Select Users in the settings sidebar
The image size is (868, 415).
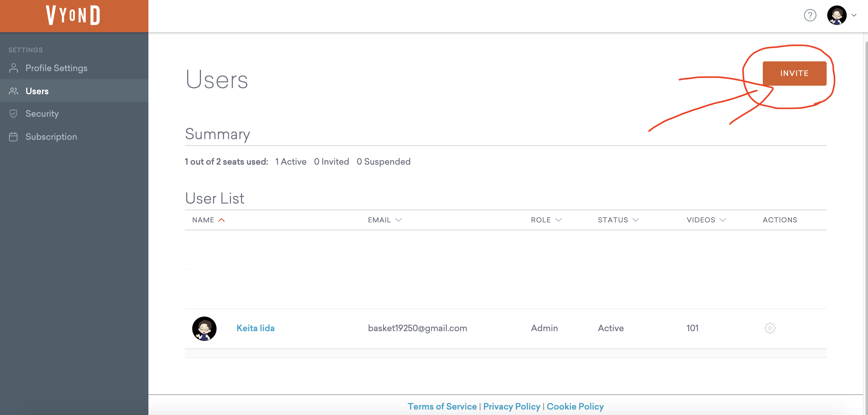tap(74, 91)
